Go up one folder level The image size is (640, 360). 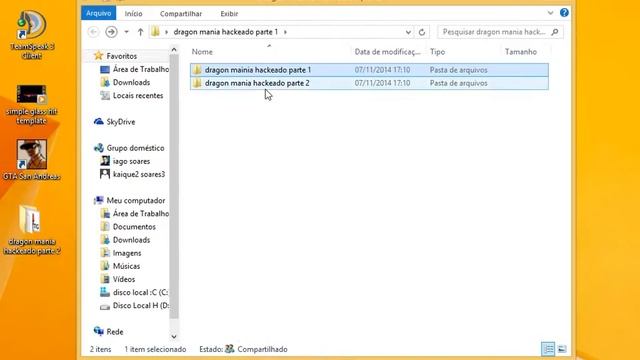(x=140, y=32)
